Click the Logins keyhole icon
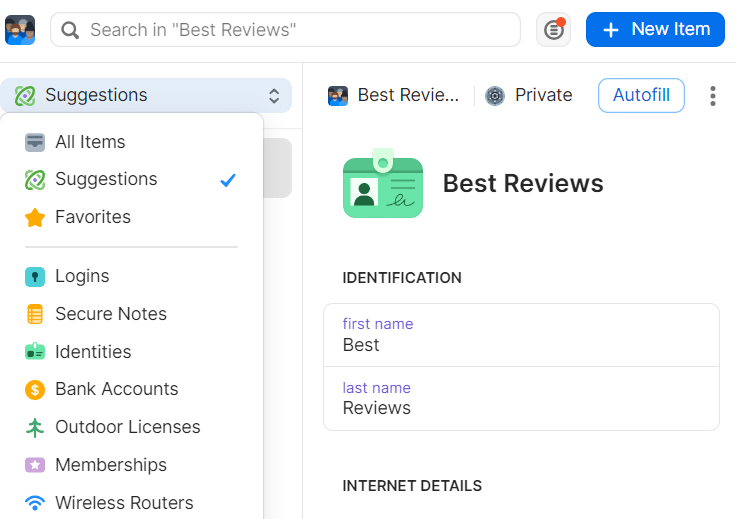 (35, 277)
